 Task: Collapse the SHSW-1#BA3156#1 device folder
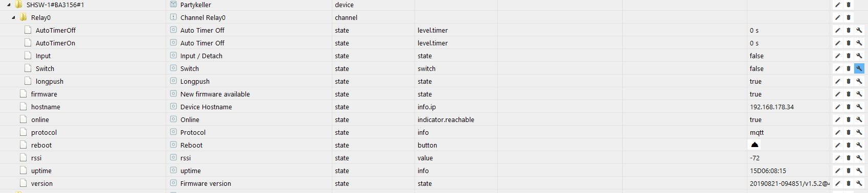tap(9, 5)
